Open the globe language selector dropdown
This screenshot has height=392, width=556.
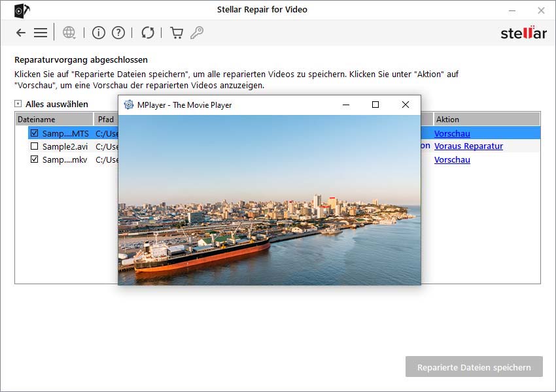pyautogui.click(x=69, y=33)
